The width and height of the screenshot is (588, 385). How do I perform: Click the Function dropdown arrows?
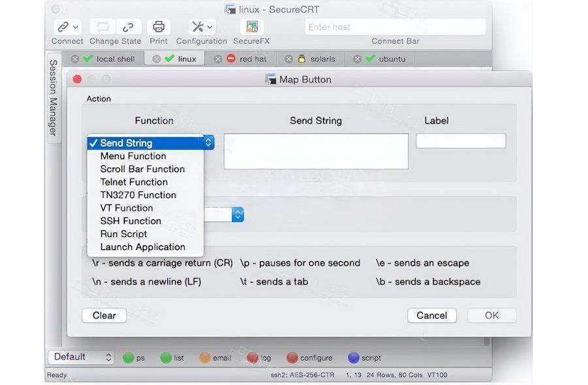[208, 142]
